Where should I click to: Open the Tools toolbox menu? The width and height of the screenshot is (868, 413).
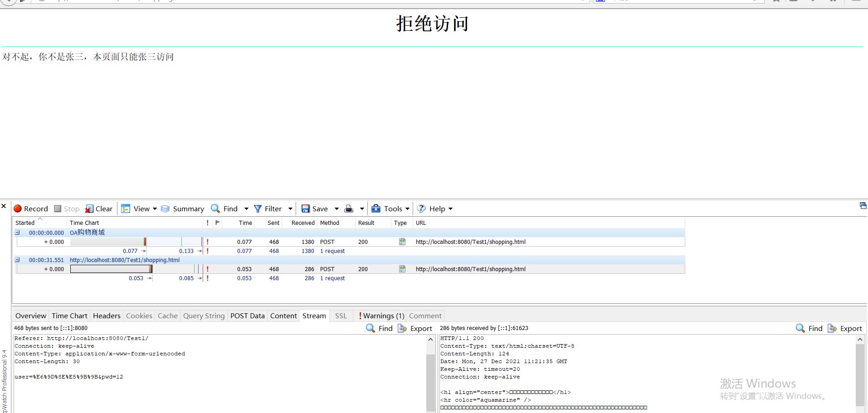point(390,209)
